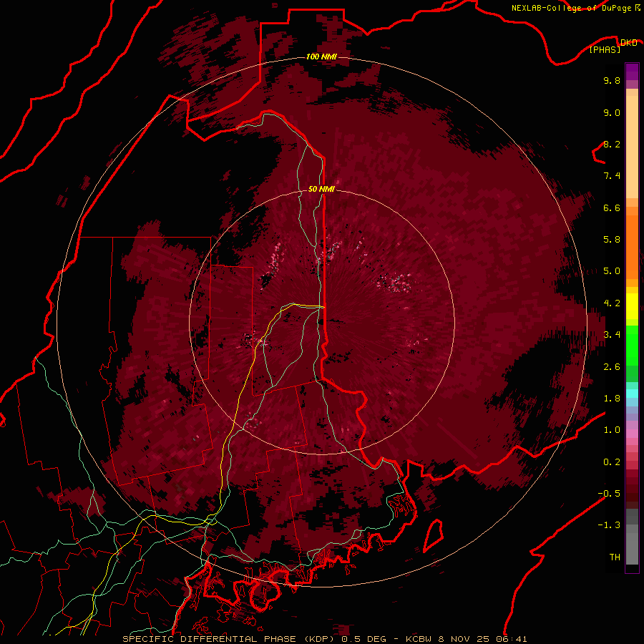This screenshot has height=644, width=644.
Task: Click the 5.8 scale value
Action: 612,240
